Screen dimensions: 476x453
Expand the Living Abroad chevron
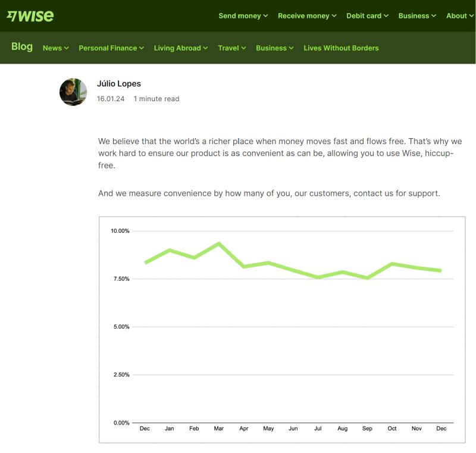tap(205, 48)
